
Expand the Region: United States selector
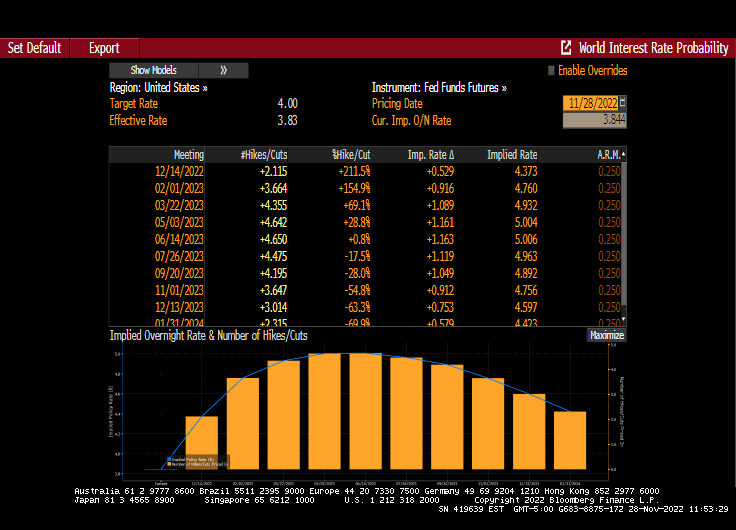pyautogui.click(x=158, y=87)
